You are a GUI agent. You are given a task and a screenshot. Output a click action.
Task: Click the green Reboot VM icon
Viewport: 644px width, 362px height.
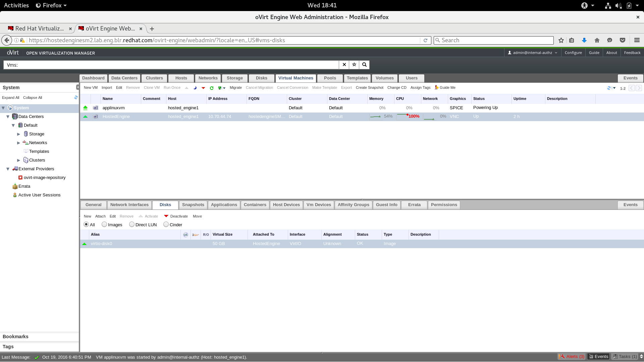[212, 88]
